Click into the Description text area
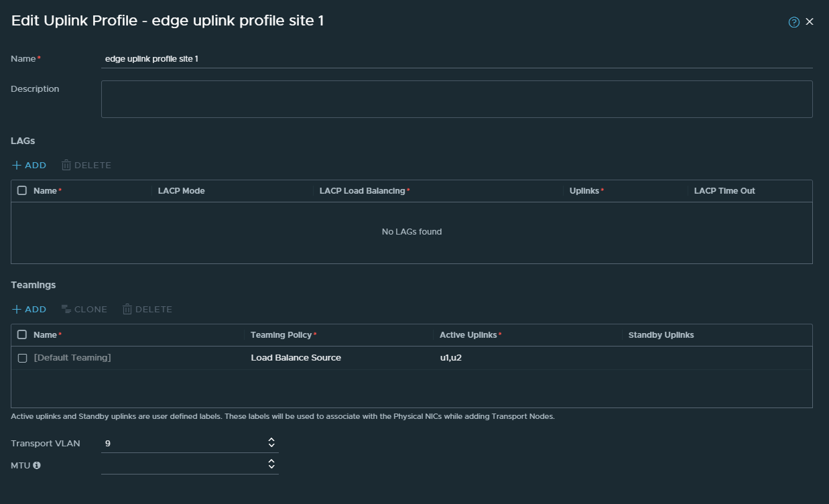The height and width of the screenshot is (504, 829). 456,99
